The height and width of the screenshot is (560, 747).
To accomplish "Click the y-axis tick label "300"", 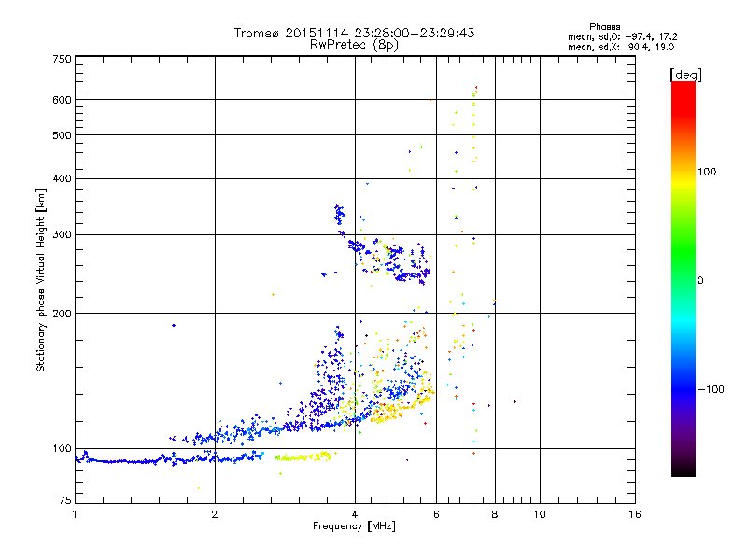I will click(62, 235).
